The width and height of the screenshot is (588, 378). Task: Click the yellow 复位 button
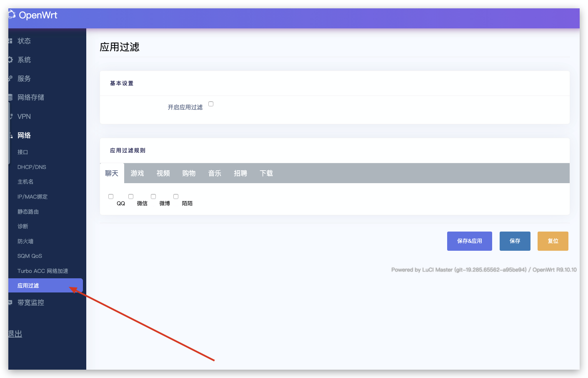pos(553,241)
